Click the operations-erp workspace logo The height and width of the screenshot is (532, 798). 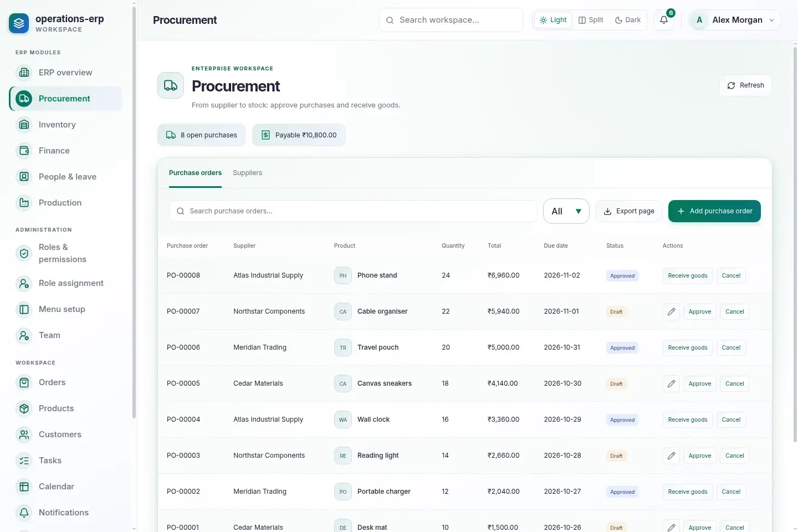click(19, 23)
